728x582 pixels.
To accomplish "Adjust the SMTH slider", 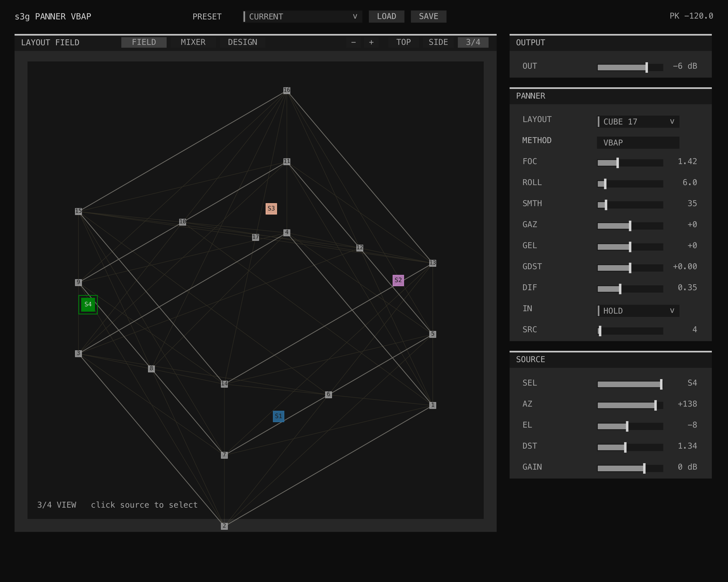I will click(x=630, y=205).
